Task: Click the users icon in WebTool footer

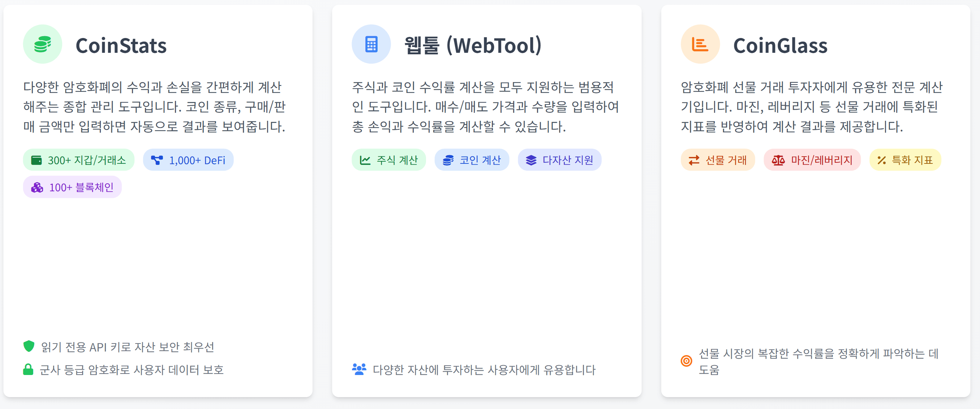Action: 359,369
